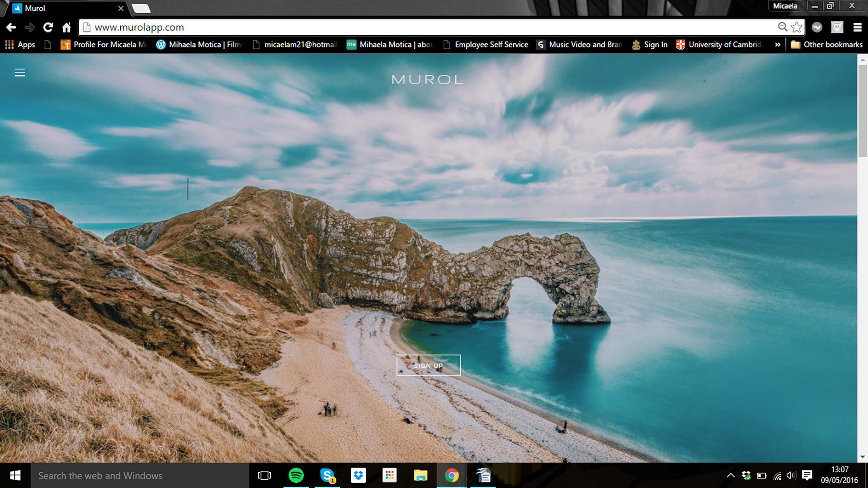Click the back navigation arrow
Viewport: 868px width, 488px height.
pos(11,28)
